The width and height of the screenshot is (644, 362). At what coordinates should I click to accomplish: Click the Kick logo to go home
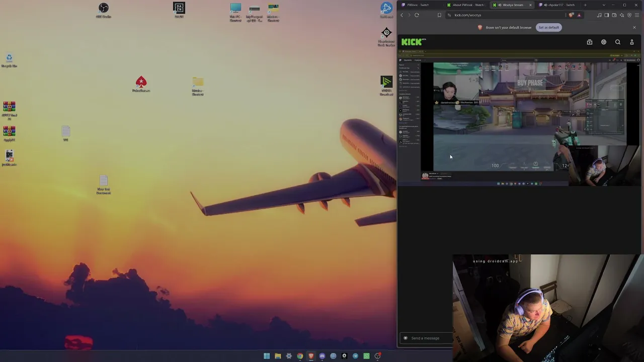tap(413, 42)
